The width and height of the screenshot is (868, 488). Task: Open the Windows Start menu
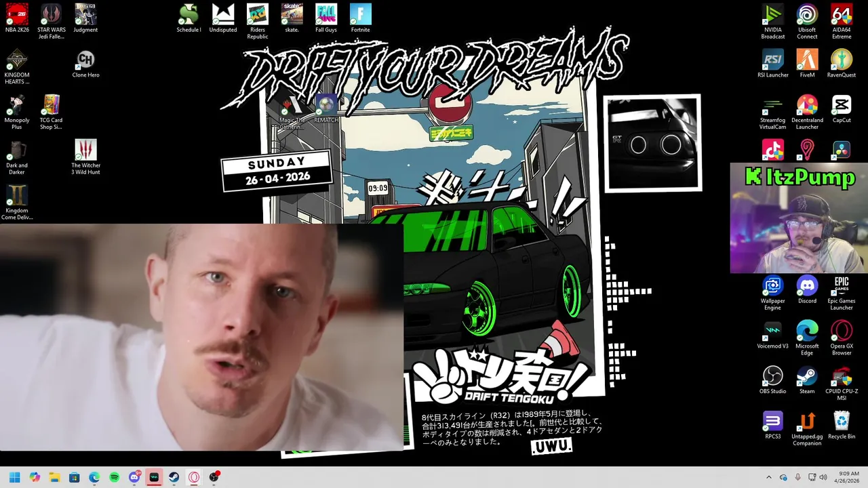[15, 477]
